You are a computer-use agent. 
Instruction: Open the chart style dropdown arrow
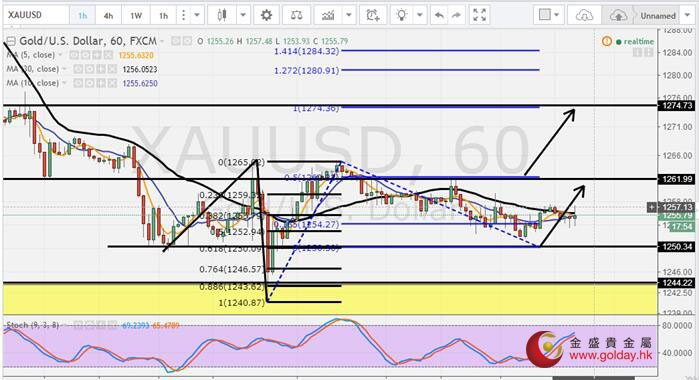click(x=243, y=16)
